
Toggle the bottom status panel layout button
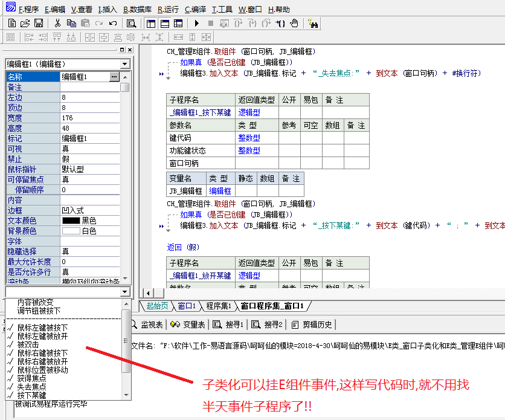coord(165,23)
